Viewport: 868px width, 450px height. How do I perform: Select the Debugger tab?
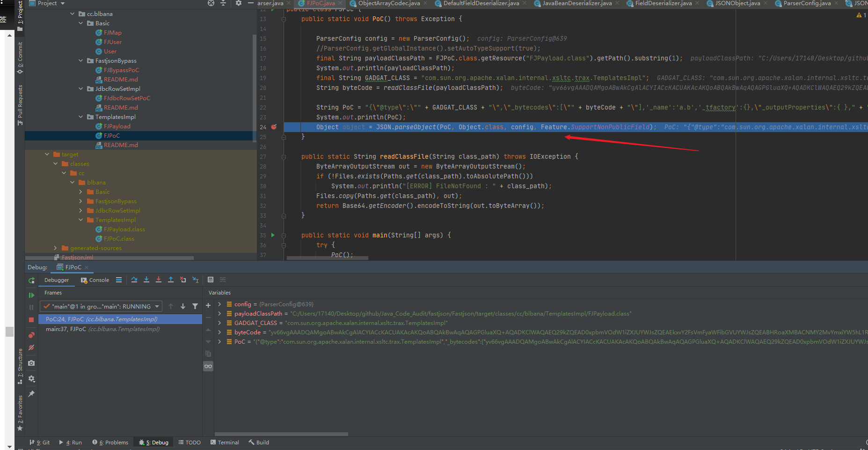(x=57, y=280)
